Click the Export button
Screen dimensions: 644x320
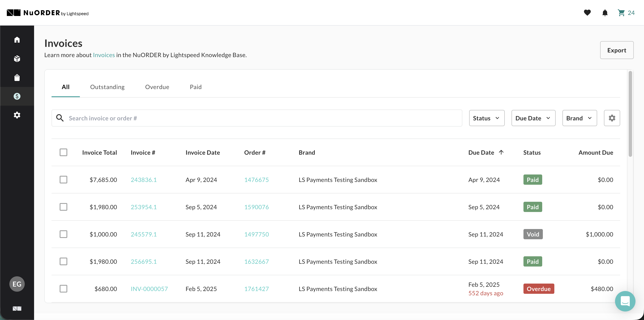tap(617, 50)
